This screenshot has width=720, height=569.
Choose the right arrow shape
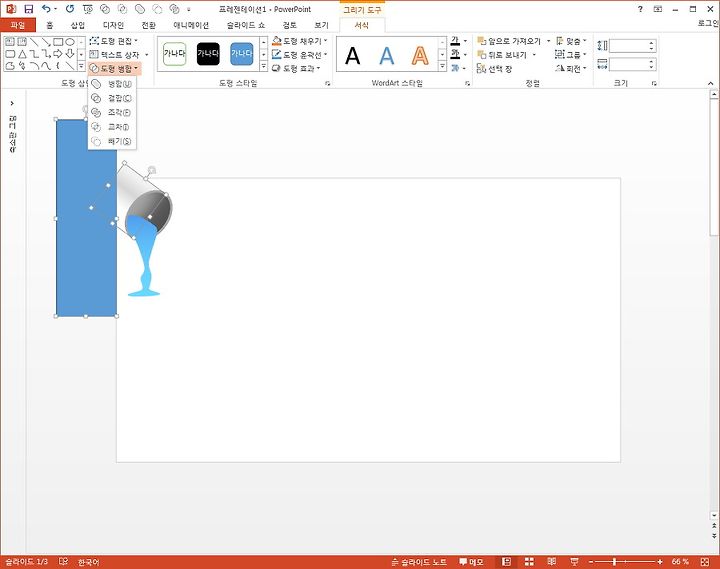point(58,54)
